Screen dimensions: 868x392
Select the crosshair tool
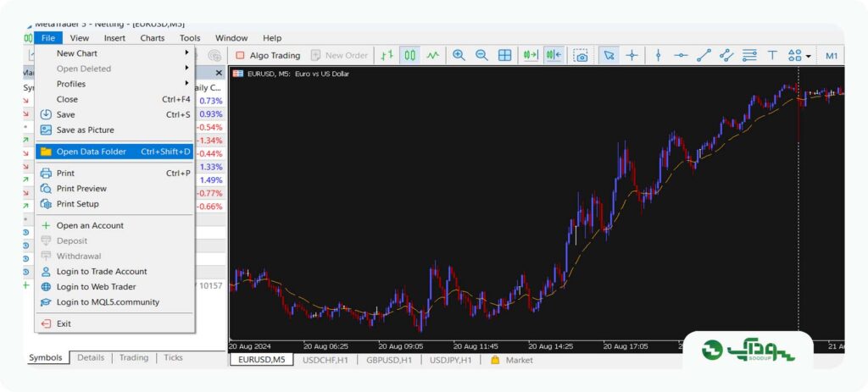coord(632,55)
